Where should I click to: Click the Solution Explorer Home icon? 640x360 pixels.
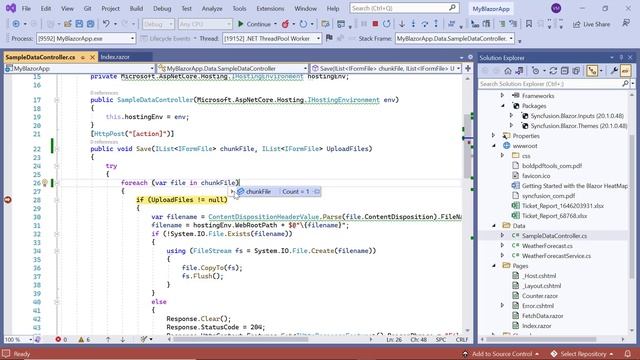click(508, 71)
